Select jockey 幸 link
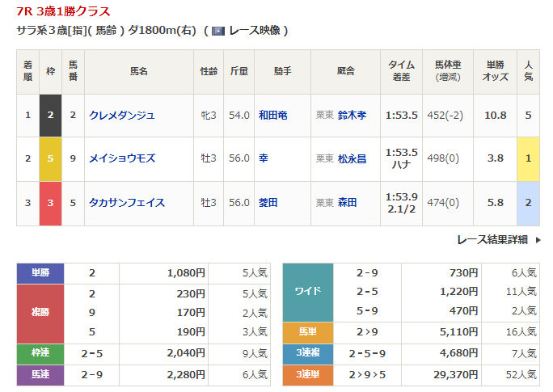The image size is (553, 392). click(264, 158)
